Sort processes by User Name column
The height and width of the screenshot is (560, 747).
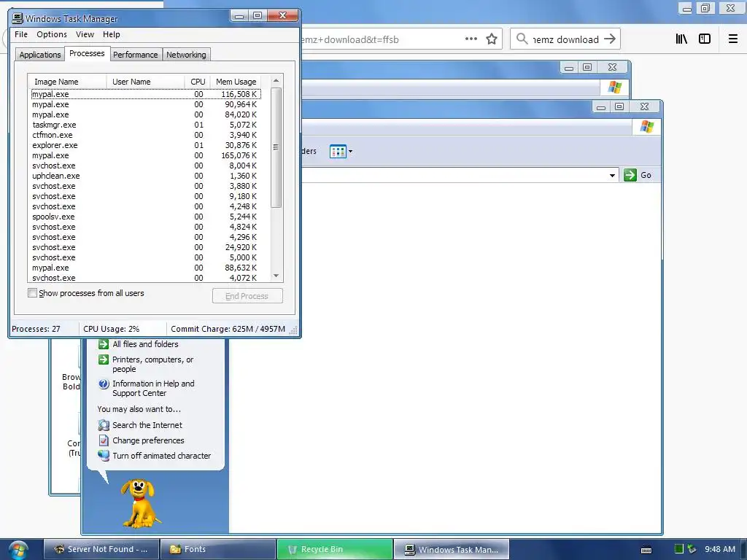[x=145, y=82]
